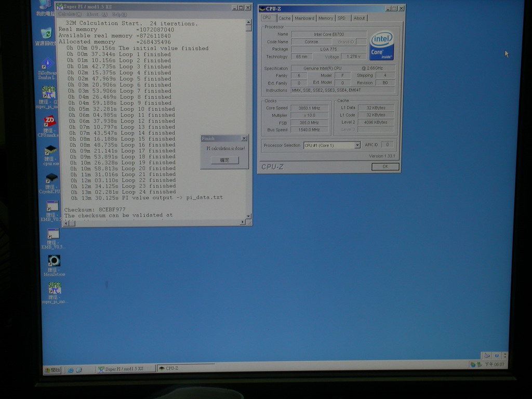The width and height of the screenshot is (532, 399).
Task: Switch to the Cache tab in CPU-Z
Action: pyautogui.click(x=284, y=18)
